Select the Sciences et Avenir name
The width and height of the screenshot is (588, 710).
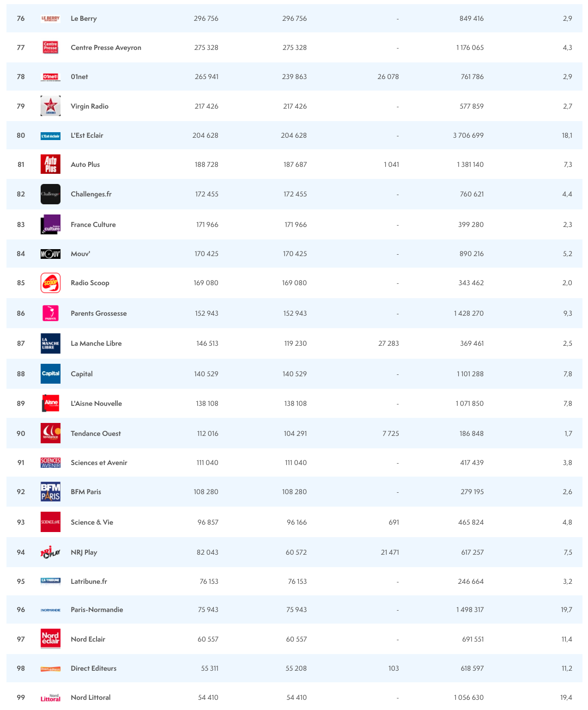click(99, 463)
